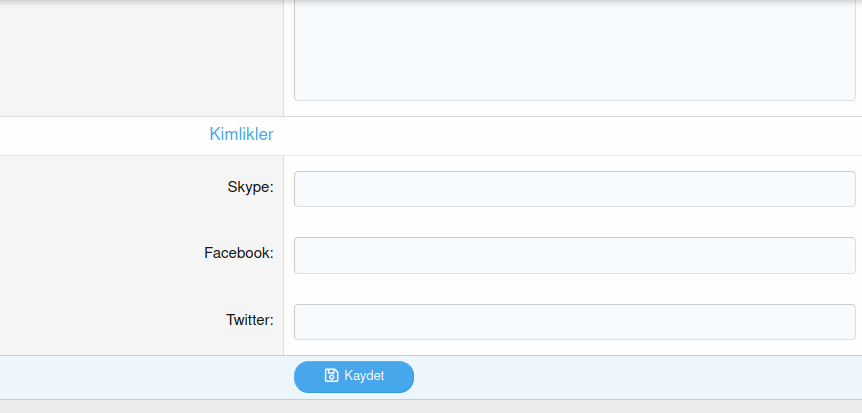Click empty label cell beside the large text area
The width and height of the screenshot is (862, 413).
click(140, 55)
